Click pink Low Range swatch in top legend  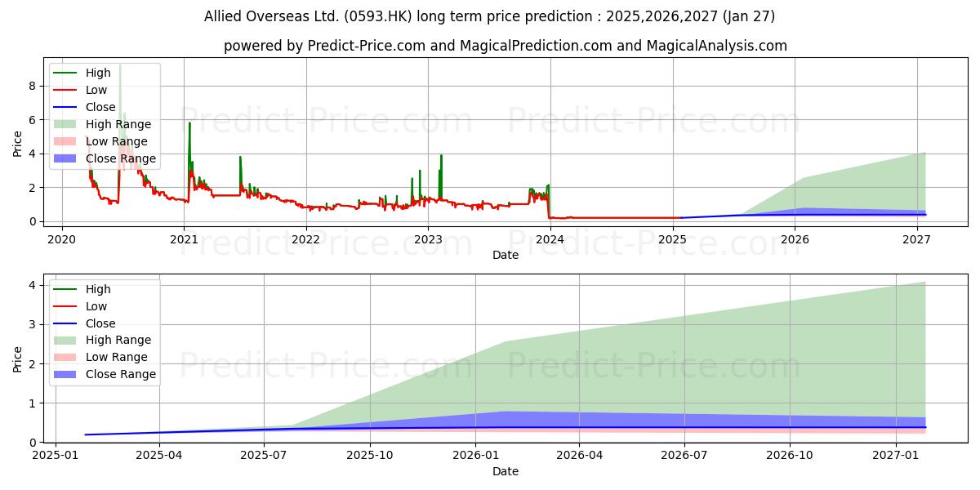65,141
